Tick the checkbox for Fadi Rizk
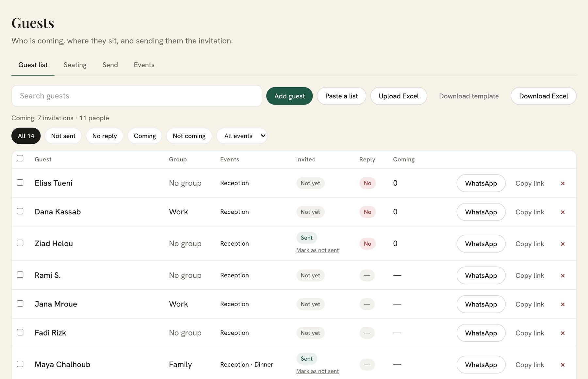Screen dimensions: 588x379 pos(20,332)
